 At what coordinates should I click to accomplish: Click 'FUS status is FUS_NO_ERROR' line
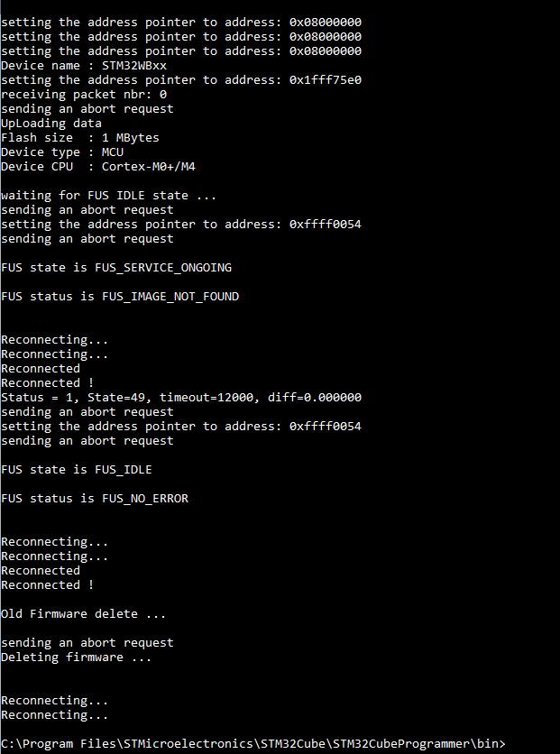pyautogui.click(x=95, y=499)
